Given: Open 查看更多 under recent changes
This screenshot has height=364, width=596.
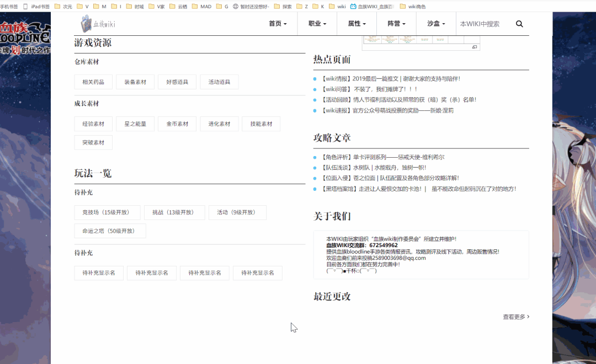Looking at the screenshot, I should tap(516, 317).
